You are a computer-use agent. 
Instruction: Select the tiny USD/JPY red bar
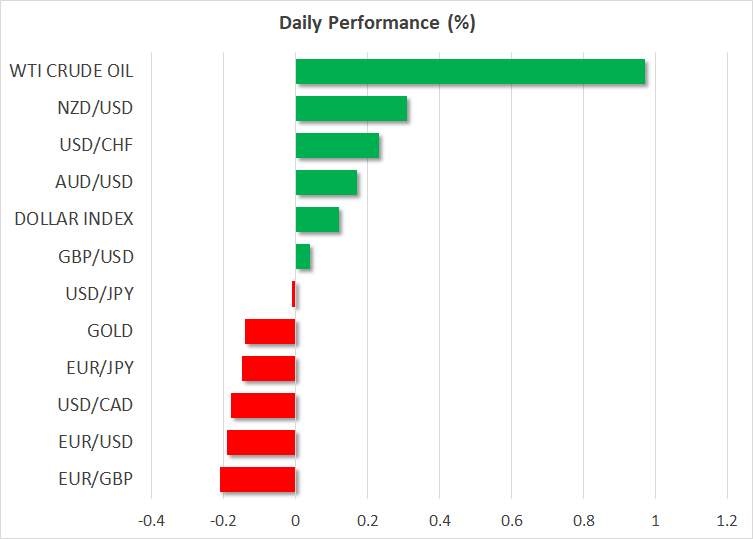coord(293,294)
